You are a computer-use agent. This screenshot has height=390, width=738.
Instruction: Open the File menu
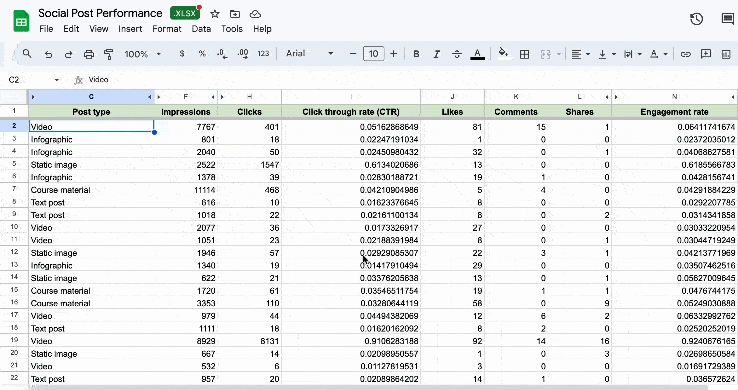coord(46,29)
